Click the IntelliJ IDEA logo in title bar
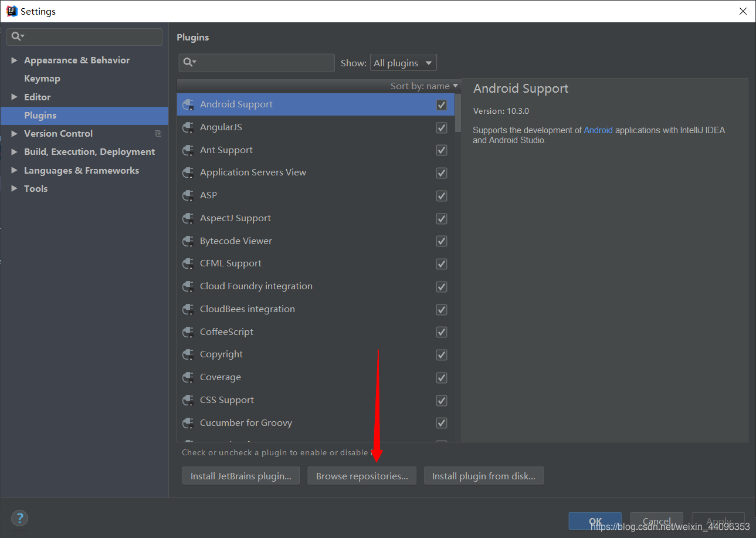The width and height of the screenshot is (756, 538). tap(11, 11)
